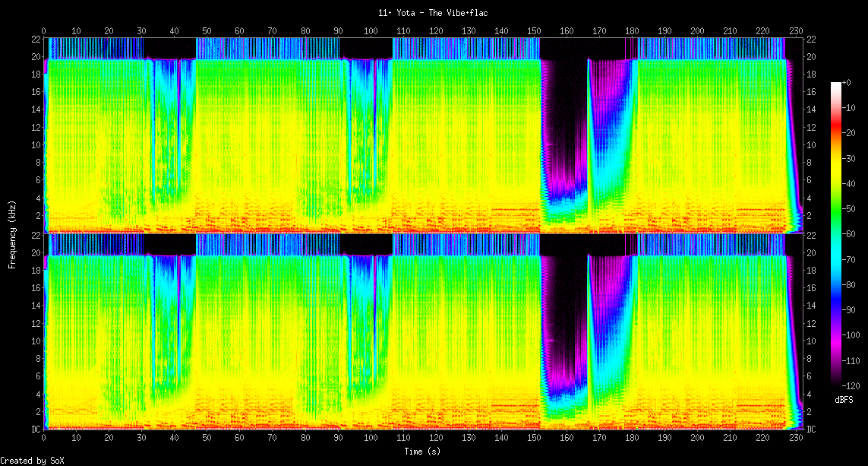
Task: Click the +0 label on the dBFS scale
Action: (847, 82)
